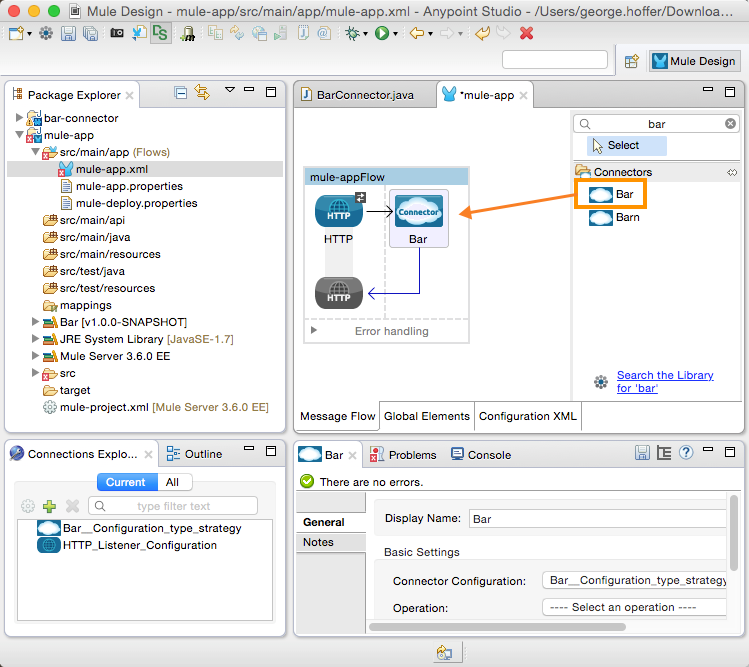This screenshot has width=749, height=667.
Task: Switch to the Configuration XML tab
Action: click(x=525, y=416)
